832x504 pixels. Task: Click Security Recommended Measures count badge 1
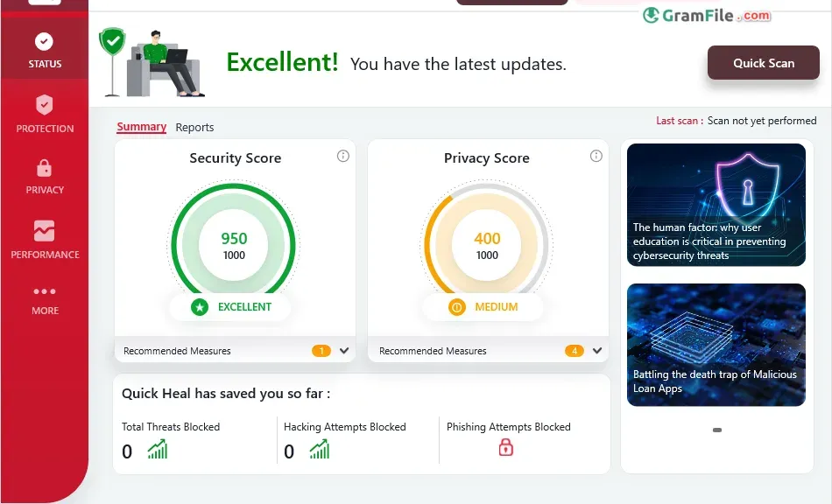[321, 351]
